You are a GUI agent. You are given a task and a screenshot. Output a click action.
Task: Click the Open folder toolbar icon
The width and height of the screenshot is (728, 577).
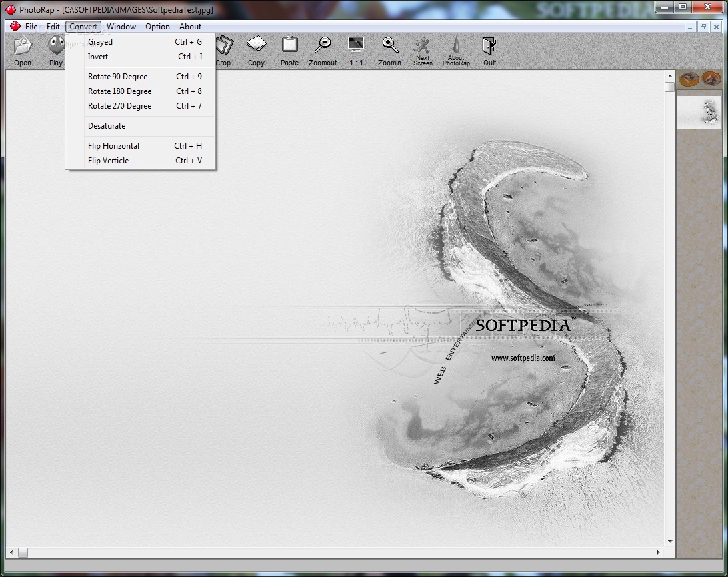(x=22, y=51)
